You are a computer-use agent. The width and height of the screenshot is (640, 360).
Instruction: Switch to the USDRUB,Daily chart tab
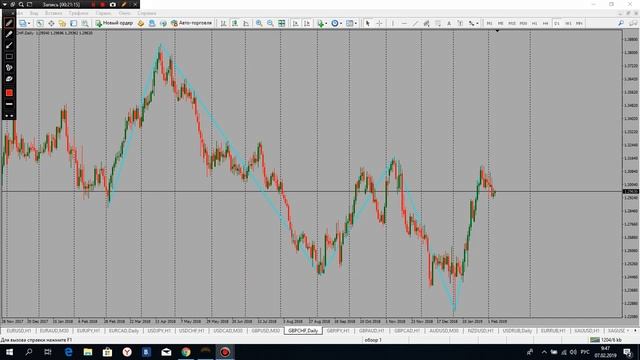point(517,331)
